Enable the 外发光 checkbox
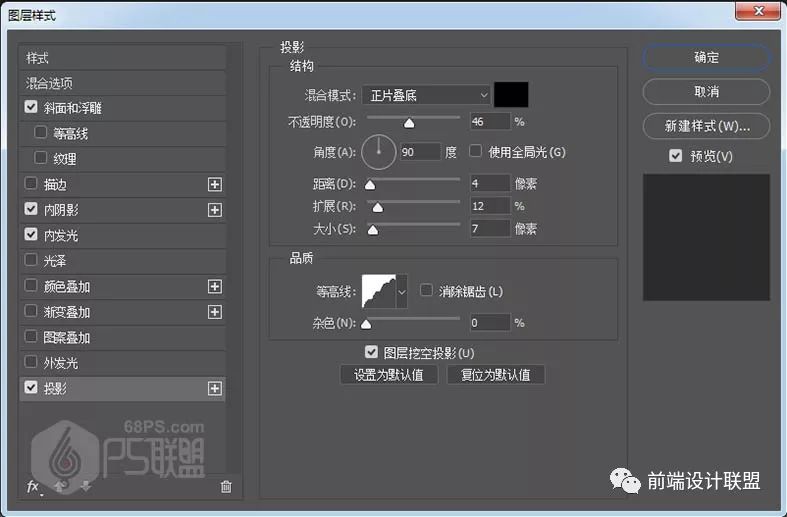 (x=31, y=362)
